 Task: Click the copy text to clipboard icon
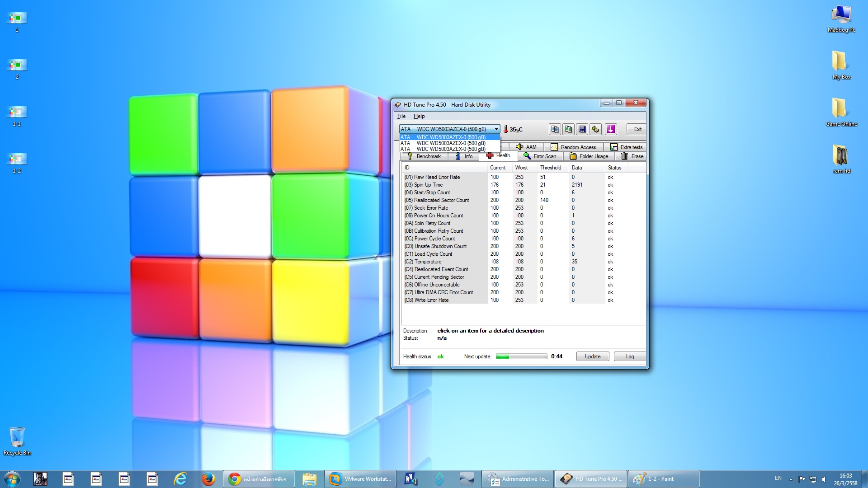pyautogui.click(x=555, y=129)
